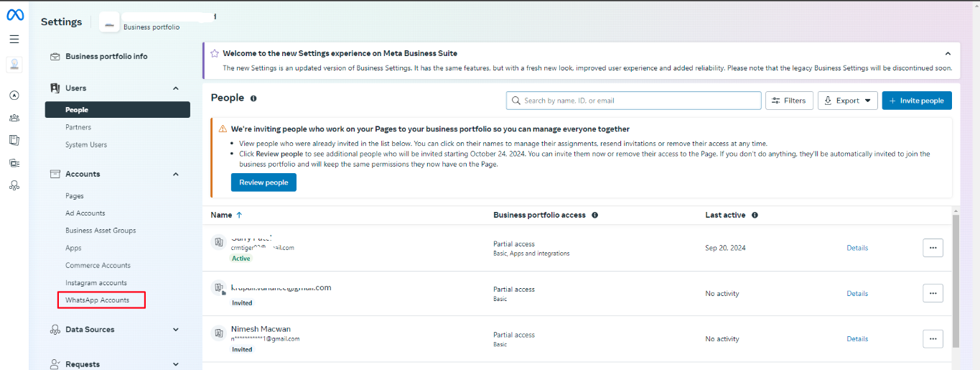Open Business portfolio info
This screenshot has width=980, height=370.
pos(106,56)
